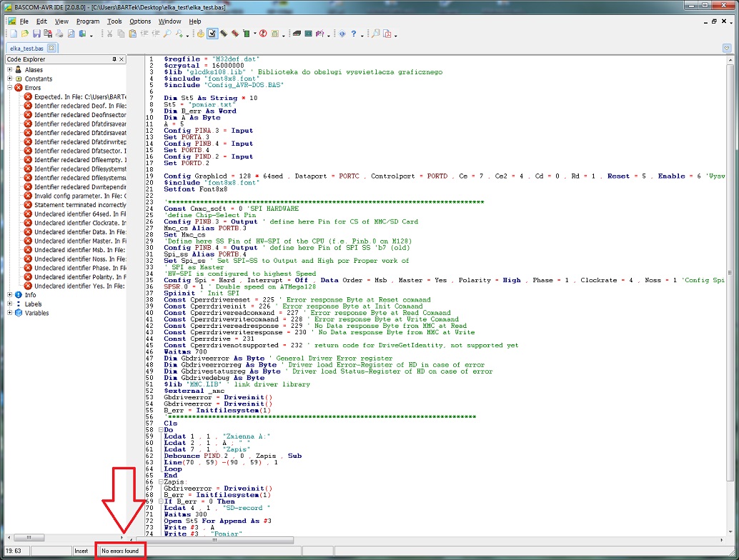Open the Options menu
739x560 pixels.
point(140,21)
